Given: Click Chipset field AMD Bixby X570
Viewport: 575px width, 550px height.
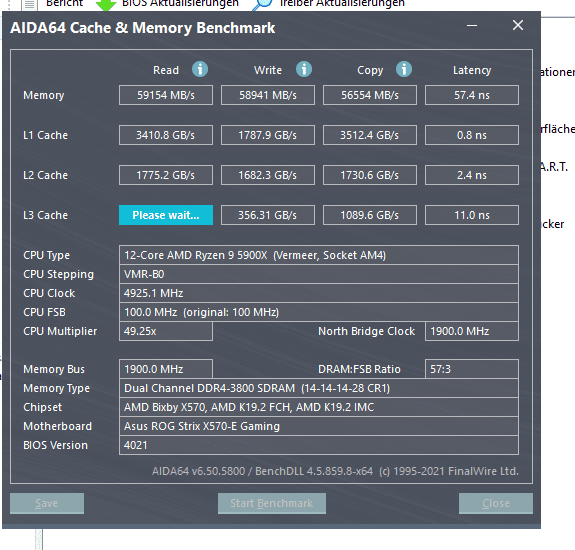Looking at the screenshot, I should point(319,407).
